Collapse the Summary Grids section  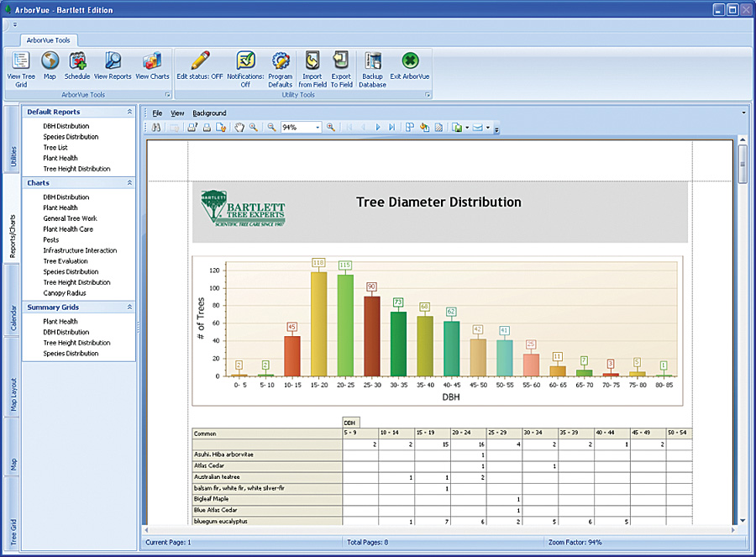[129, 307]
